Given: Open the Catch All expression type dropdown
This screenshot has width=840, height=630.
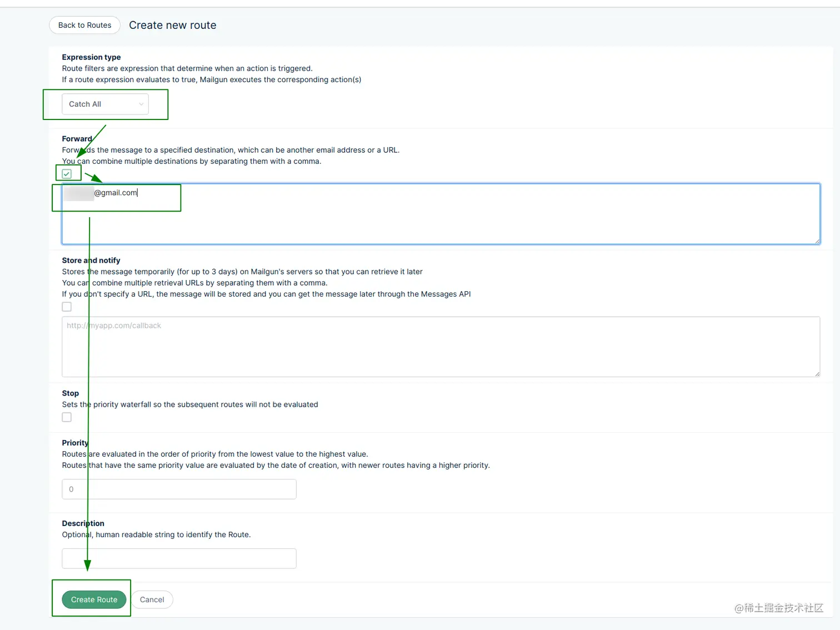Looking at the screenshot, I should pyautogui.click(x=105, y=104).
